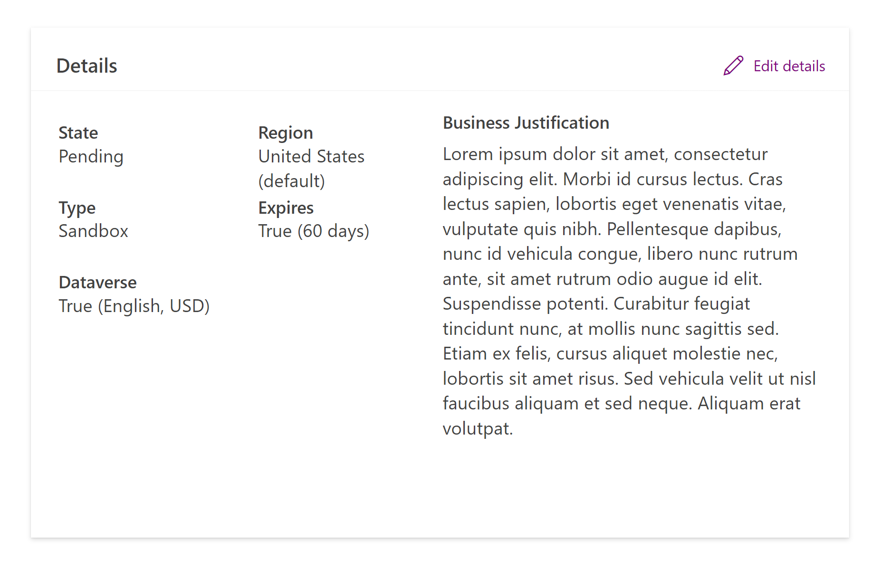Click the True (60 days) expiry value
This screenshot has height=588, width=882.
(x=314, y=231)
